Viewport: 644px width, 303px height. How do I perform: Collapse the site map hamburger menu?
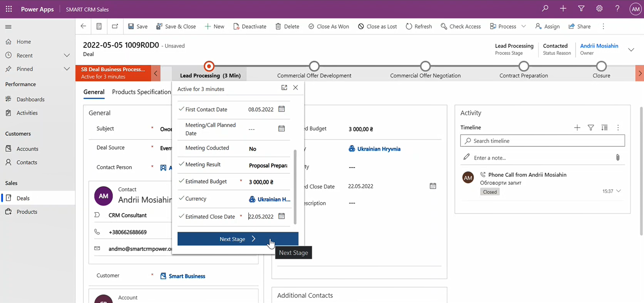pos(8,27)
